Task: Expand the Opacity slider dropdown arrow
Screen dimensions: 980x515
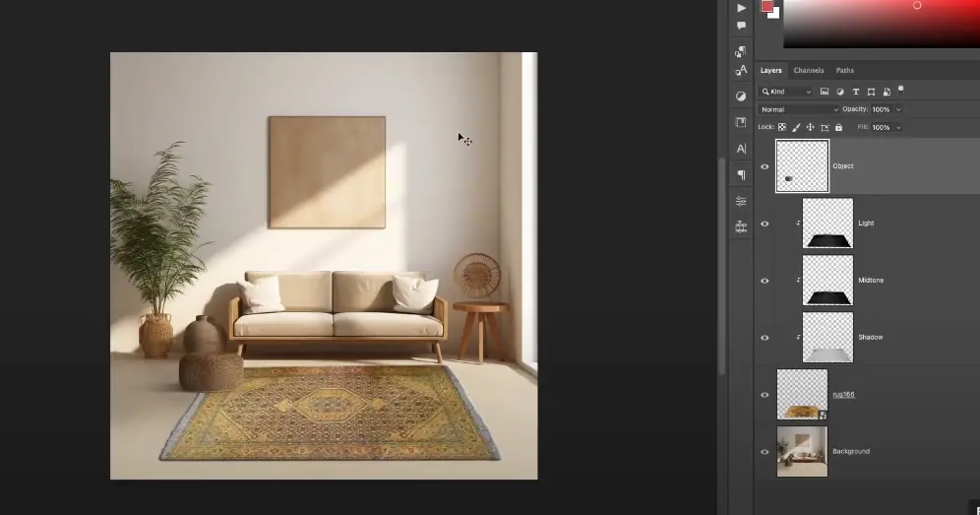Action: click(898, 109)
